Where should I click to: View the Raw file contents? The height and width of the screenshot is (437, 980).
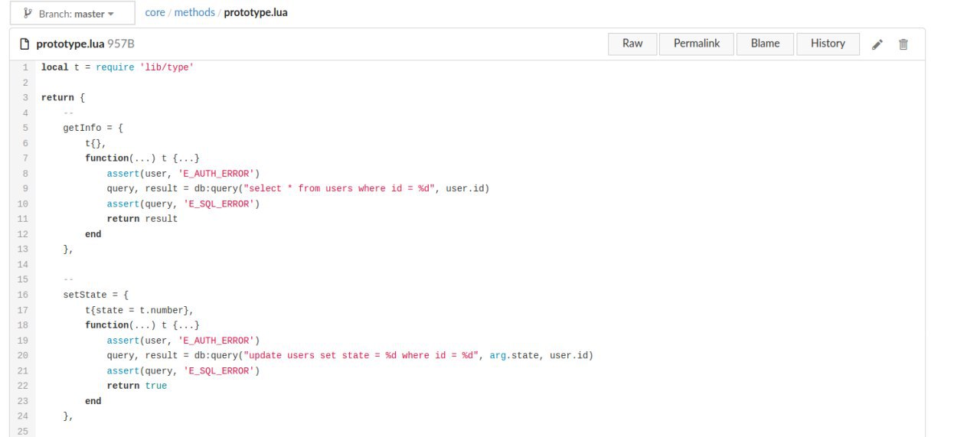tap(632, 44)
